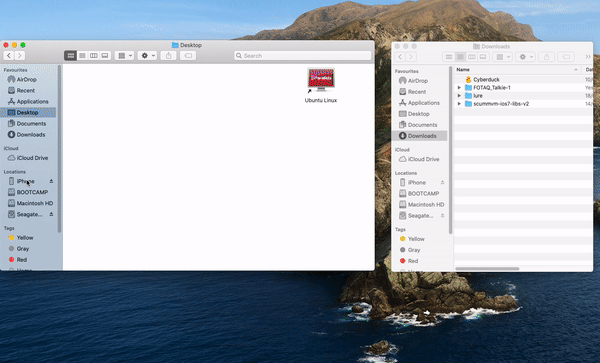Go back in the Desktop window

coord(9,55)
